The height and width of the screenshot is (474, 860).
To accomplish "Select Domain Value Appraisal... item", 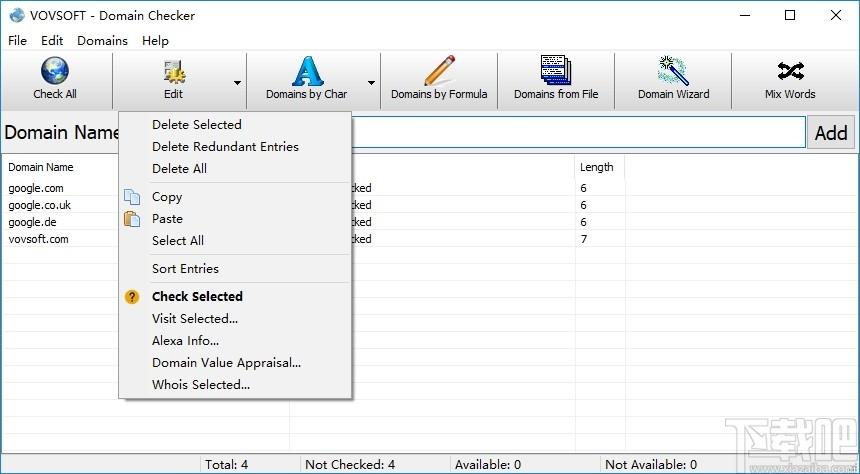I will pos(235,363).
